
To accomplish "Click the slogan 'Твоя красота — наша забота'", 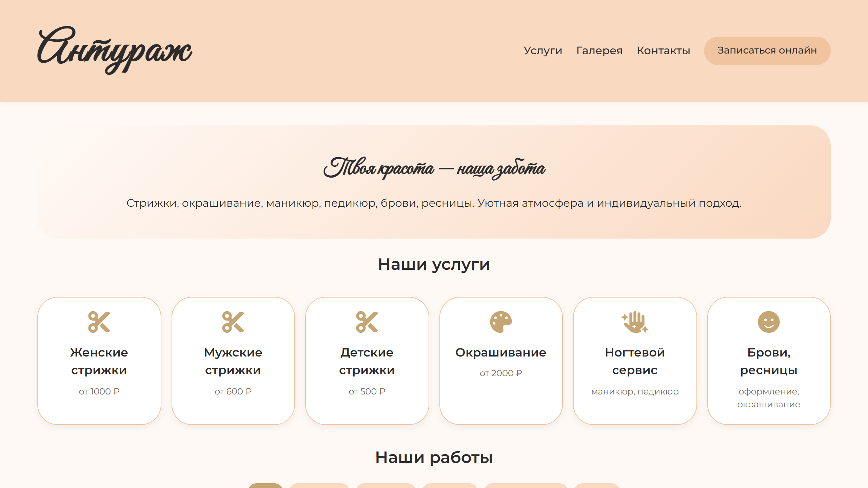I will (434, 168).
